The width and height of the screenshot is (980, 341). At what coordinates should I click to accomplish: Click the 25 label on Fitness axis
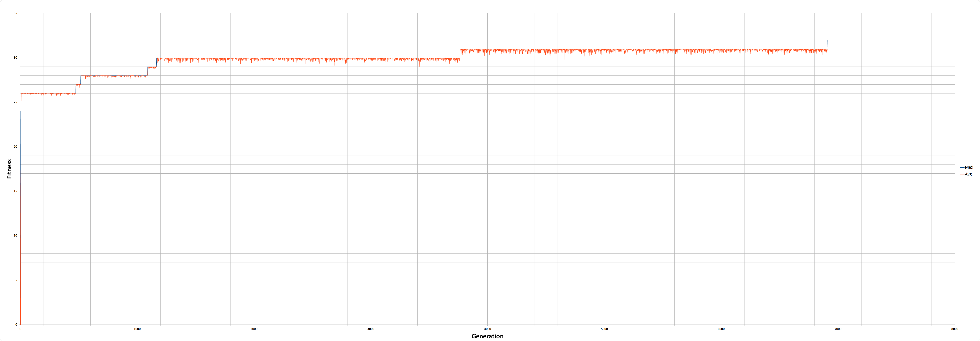point(16,102)
